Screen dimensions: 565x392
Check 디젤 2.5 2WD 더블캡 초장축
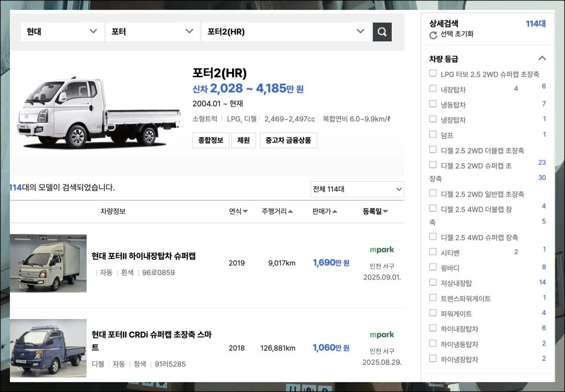tap(433, 150)
